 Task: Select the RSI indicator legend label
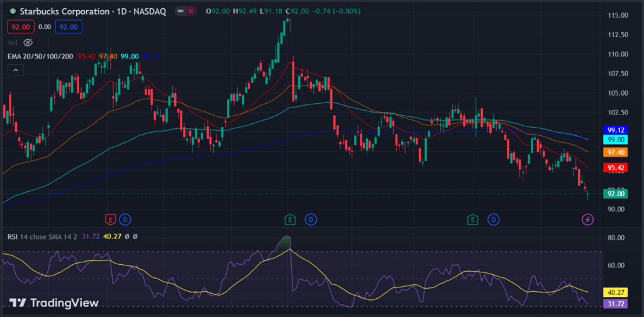click(13, 236)
